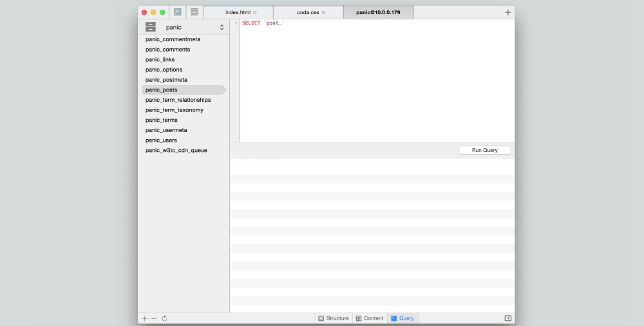Add a new table with plus icon

144,319
